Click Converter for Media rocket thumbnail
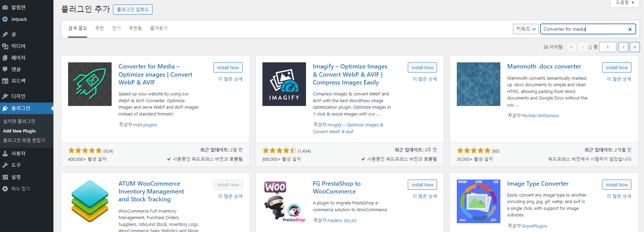The image size is (644, 232). point(90,84)
